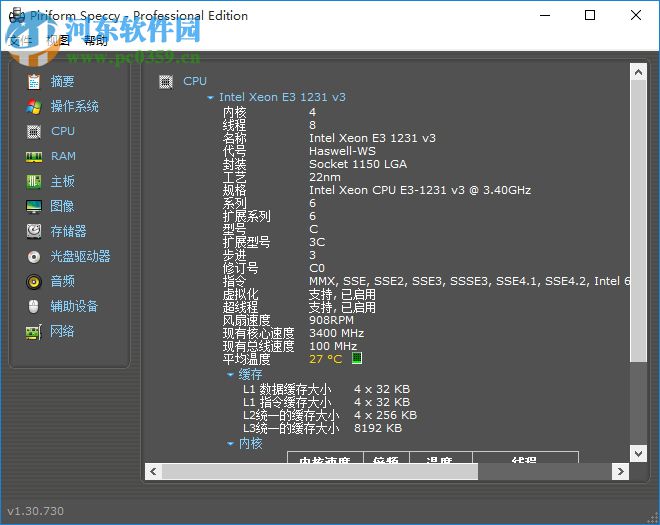This screenshot has height=525, width=660.
Task: Click the horizontal scrollbar left arrow
Action: point(153,471)
